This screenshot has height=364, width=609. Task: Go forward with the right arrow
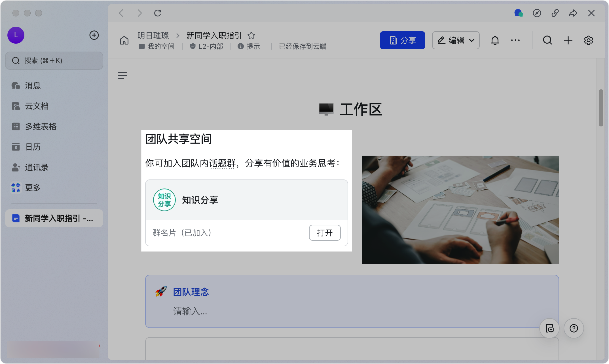coord(139,13)
